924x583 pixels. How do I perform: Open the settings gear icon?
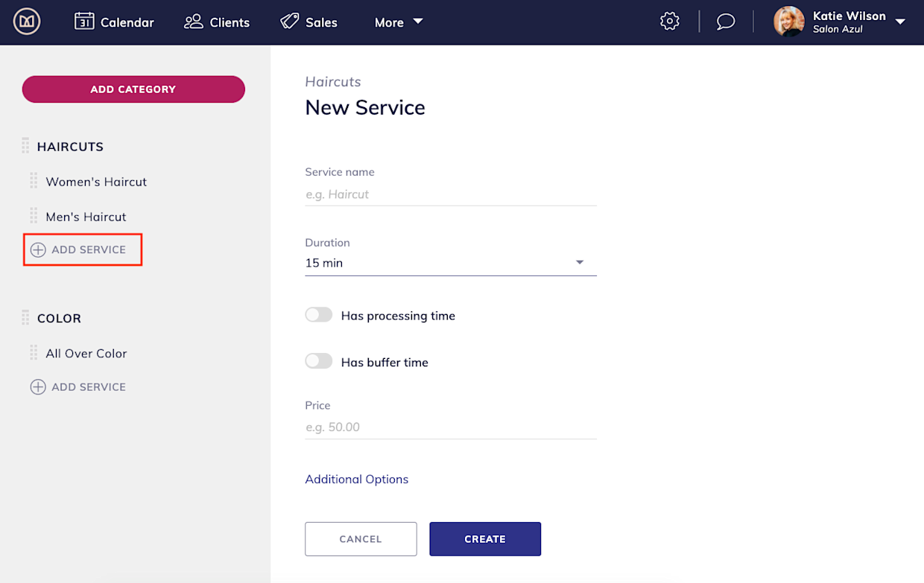(x=669, y=21)
